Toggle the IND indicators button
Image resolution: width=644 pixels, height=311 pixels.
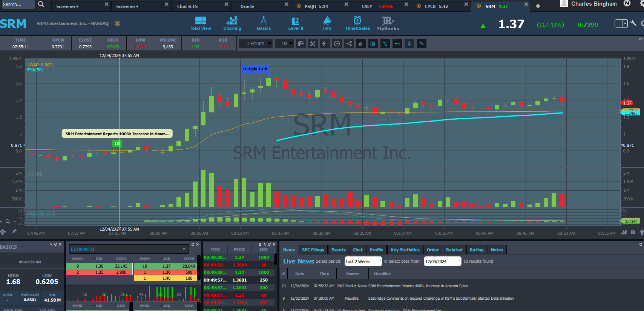(397, 44)
